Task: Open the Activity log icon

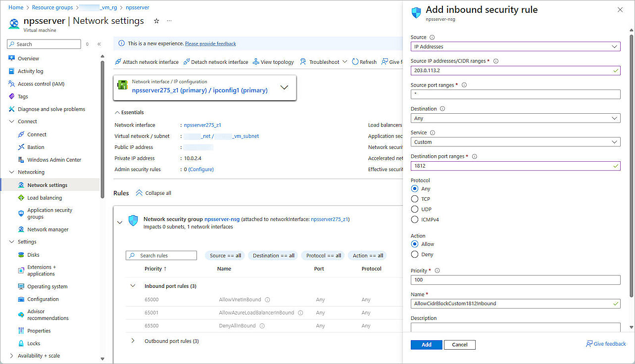Action: [11, 71]
